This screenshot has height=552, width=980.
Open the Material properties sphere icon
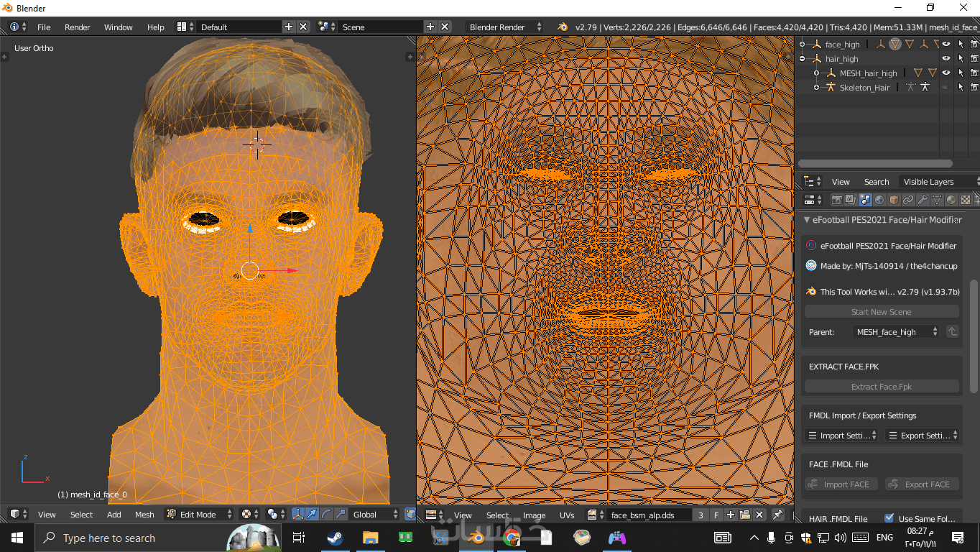tap(951, 200)
